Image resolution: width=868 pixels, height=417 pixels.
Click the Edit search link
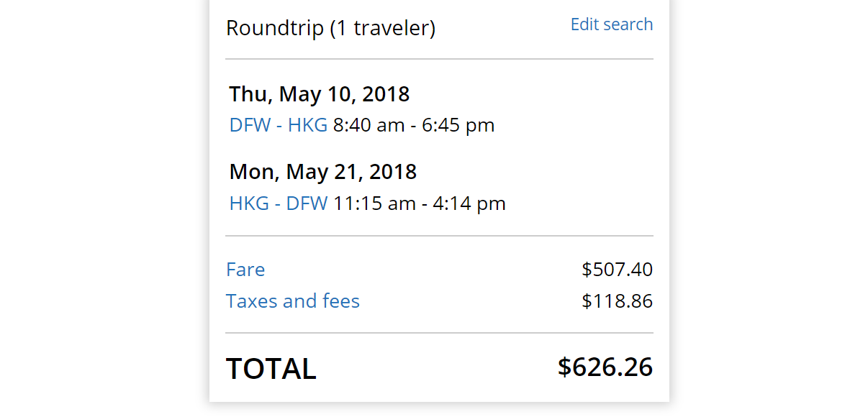point(611,24)
